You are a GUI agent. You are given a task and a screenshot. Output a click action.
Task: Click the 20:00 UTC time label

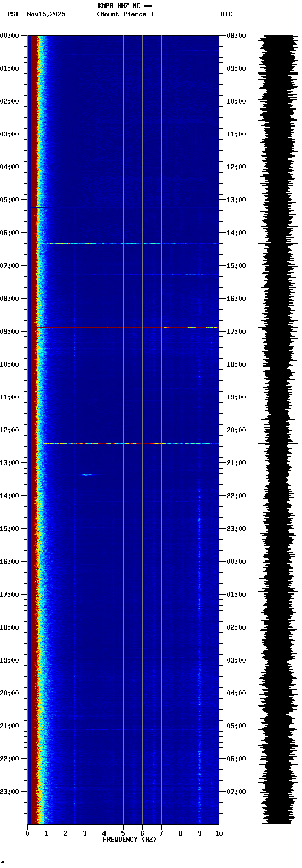click(x=236, y=430)
